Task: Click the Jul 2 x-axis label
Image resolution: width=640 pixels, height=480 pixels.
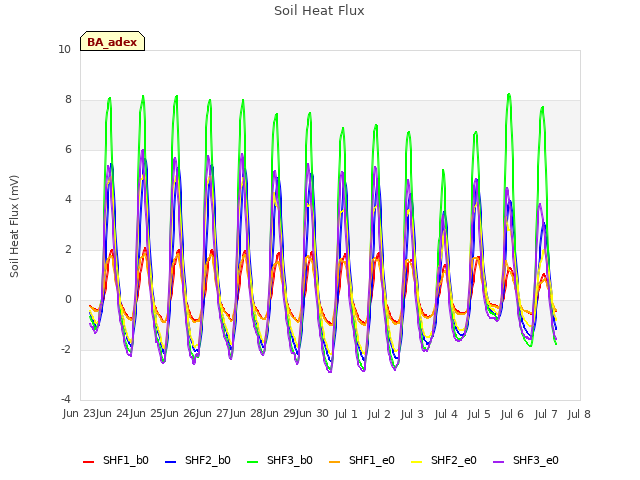Action: pyautogui.click(x=379, y=414)
